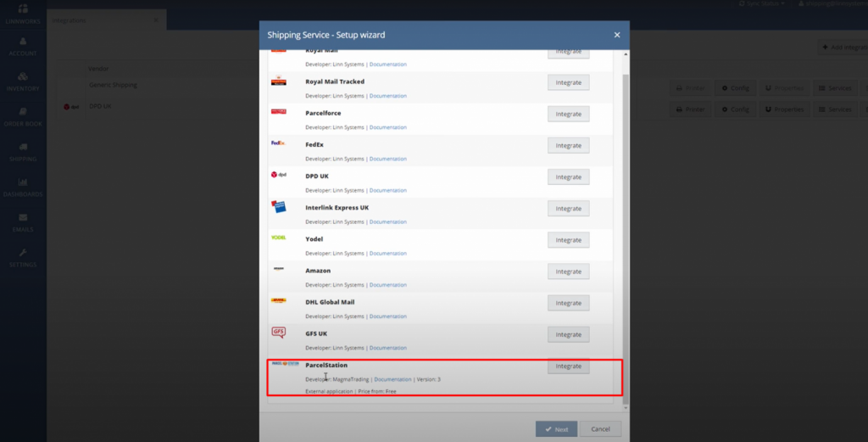
Task: Open the Account section in sidebar
Action: click(x=23, y=47)
